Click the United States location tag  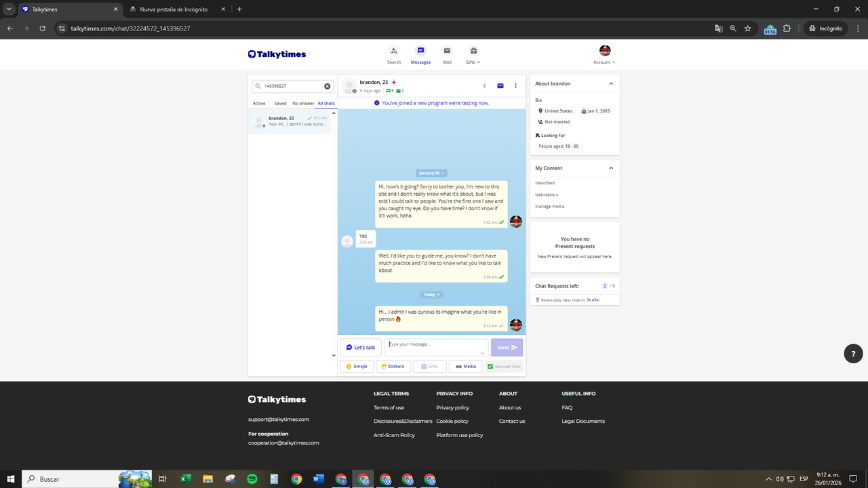coord(555,111)
